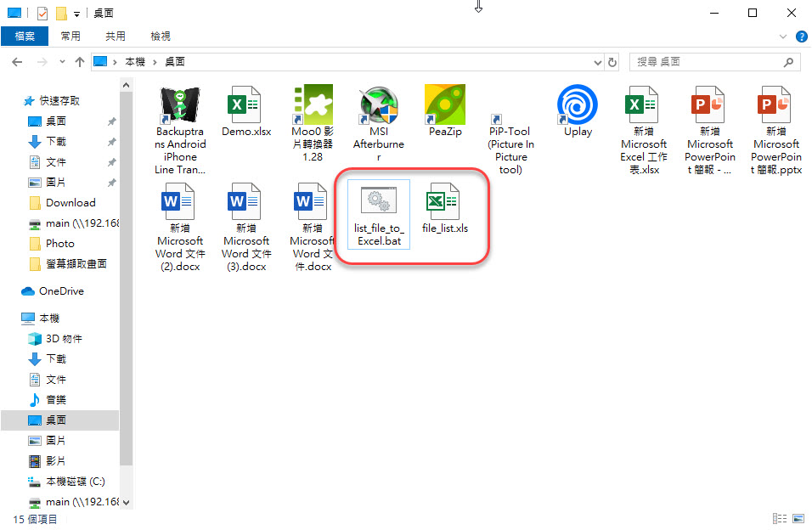
Task: Unpin 下載 using its pin icon
Action: 111,142
